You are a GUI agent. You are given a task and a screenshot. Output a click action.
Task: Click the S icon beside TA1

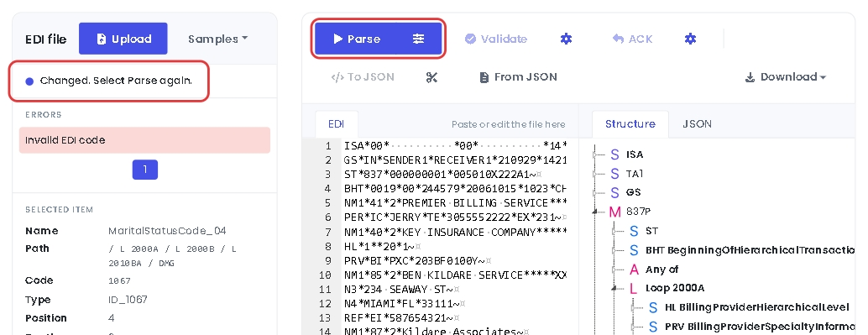(x=614, y=174)
